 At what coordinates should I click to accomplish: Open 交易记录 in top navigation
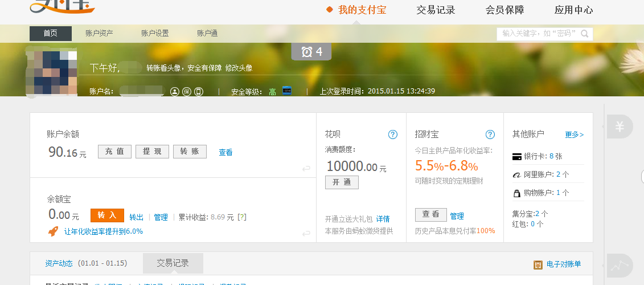(436, 10)
